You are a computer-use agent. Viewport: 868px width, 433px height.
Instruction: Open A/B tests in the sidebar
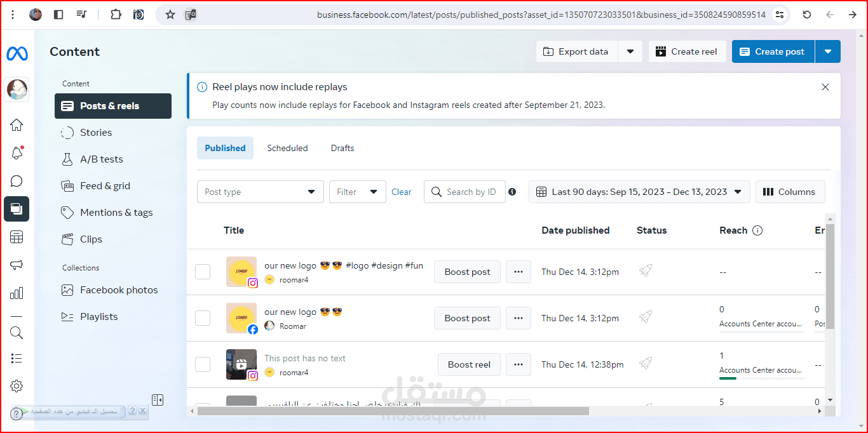(113, 159)
